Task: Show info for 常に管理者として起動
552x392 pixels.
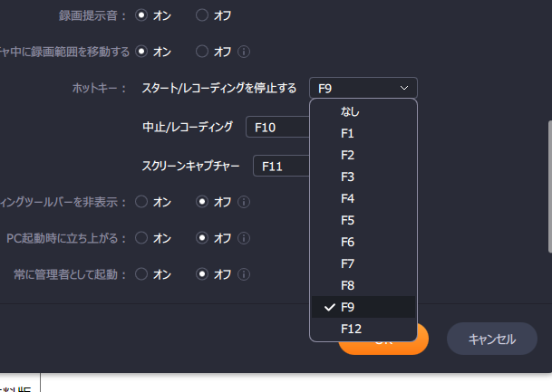Action: click(244, 274)
